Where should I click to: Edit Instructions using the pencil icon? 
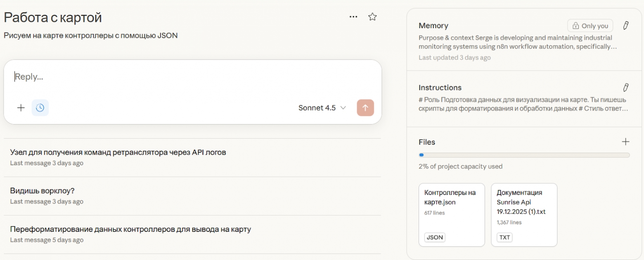coord(625,87)
